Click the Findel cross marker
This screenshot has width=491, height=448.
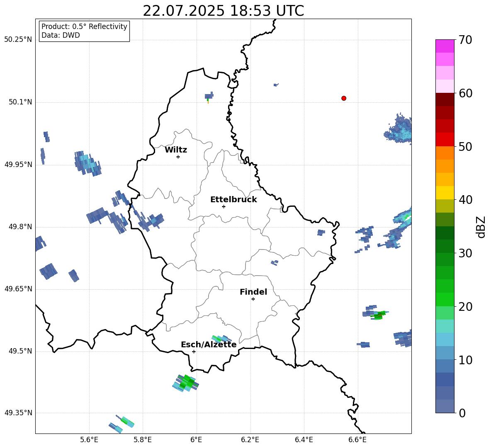click(253, 299)
